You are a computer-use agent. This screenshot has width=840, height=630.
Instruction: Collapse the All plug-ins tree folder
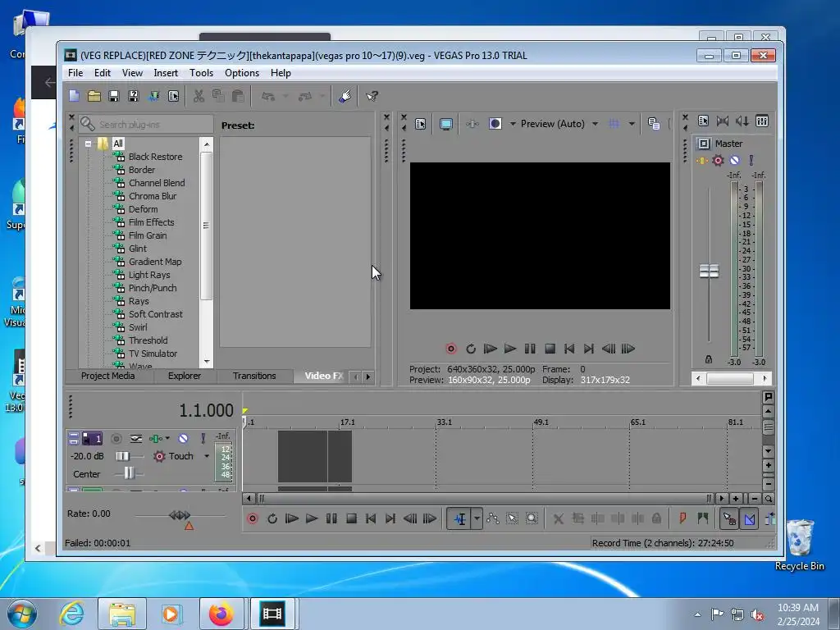[x=88, y=144]
